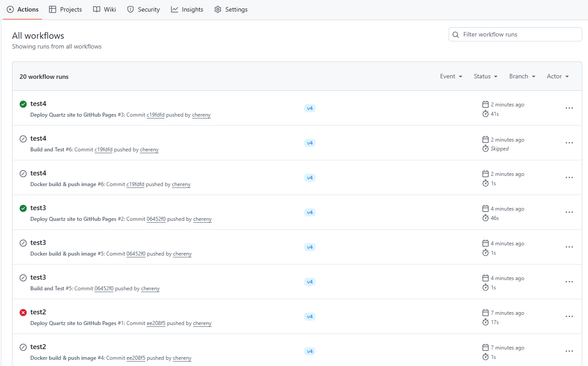Focus the Filter workflow runs search field
Image resolution: width=588 pixels, height=366 pixels.
click(519, 34)
